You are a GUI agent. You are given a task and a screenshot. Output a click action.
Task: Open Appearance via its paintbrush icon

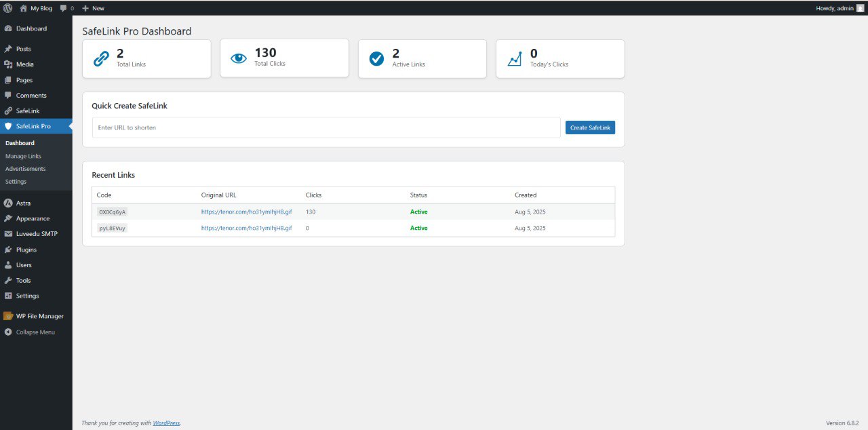(x=8, y=218)
